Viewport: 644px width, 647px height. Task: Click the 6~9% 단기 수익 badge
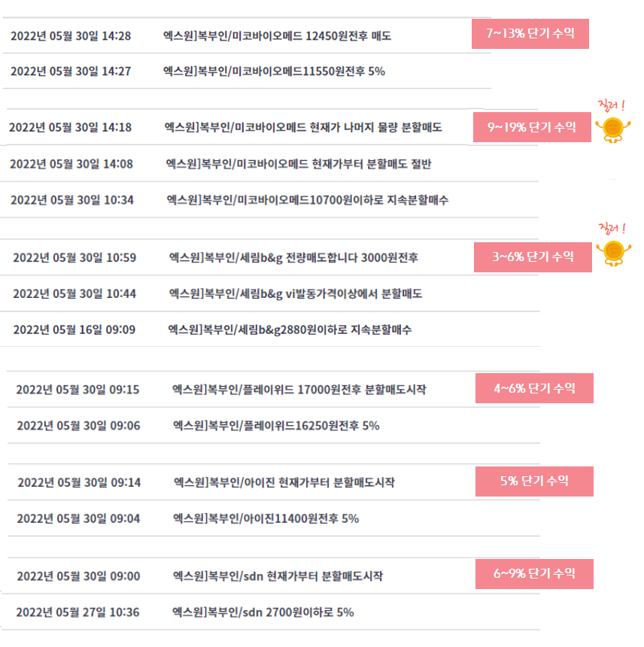point(534,574)
